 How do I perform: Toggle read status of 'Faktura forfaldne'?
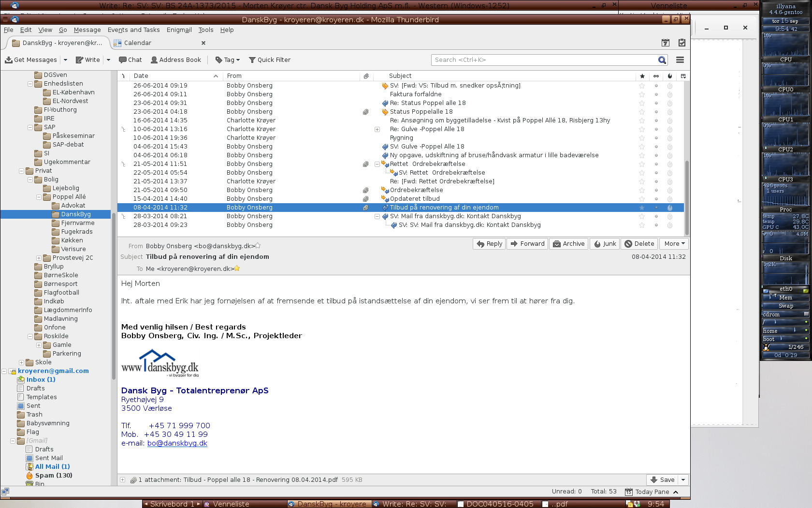656,94
